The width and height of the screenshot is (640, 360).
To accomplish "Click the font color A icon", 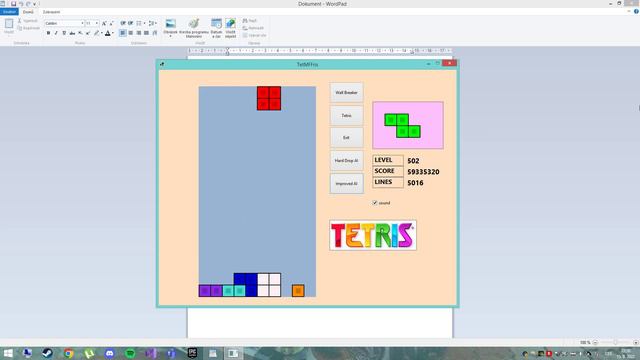I will click(108, 33).
